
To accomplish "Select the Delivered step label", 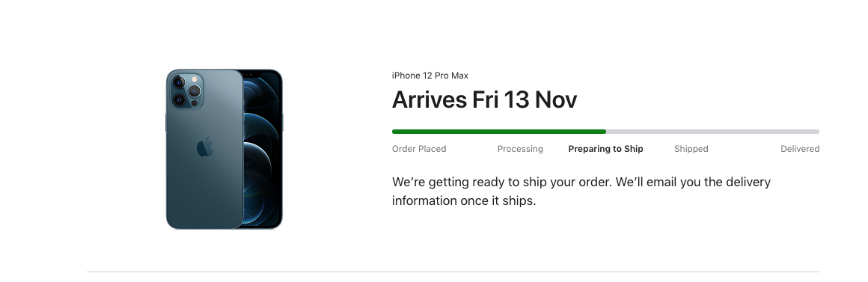I will point(800,149).
